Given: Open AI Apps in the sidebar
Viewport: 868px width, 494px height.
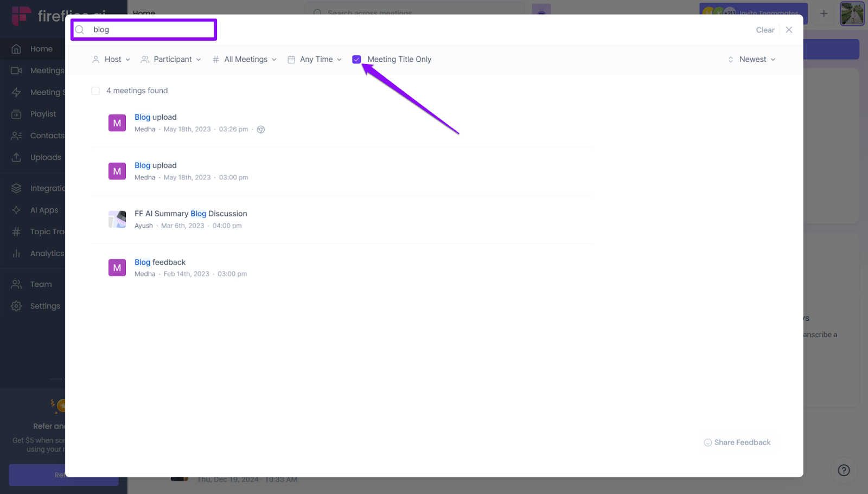Looking at the screenshot, I should pos(44,210).
